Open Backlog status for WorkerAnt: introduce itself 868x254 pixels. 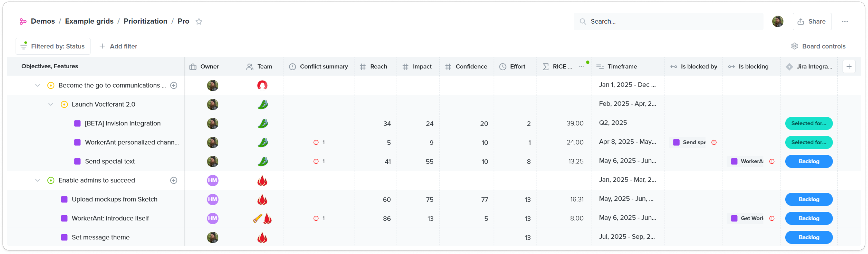coord(808,218)
